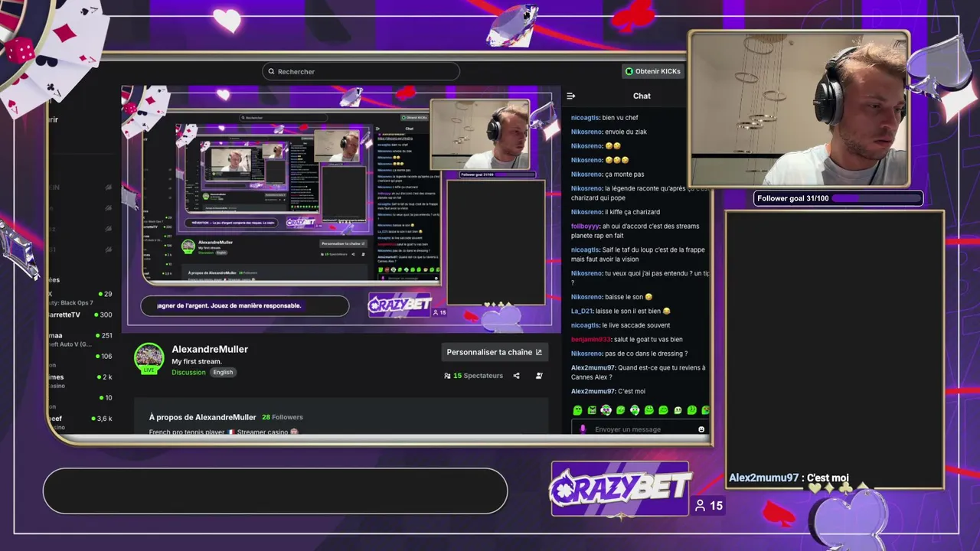Image resolution: width=980 pixels, height=551 pixels.
Task: Click benjamin933 username in chat
Action: 590,339
